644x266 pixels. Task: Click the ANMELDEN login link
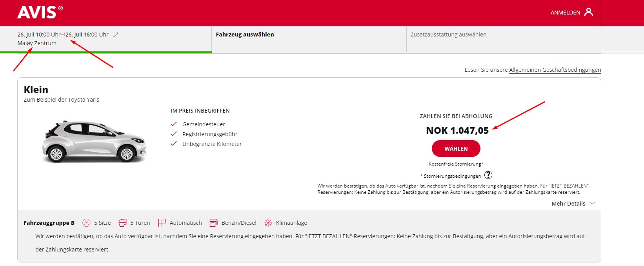[x=565, y=13]
